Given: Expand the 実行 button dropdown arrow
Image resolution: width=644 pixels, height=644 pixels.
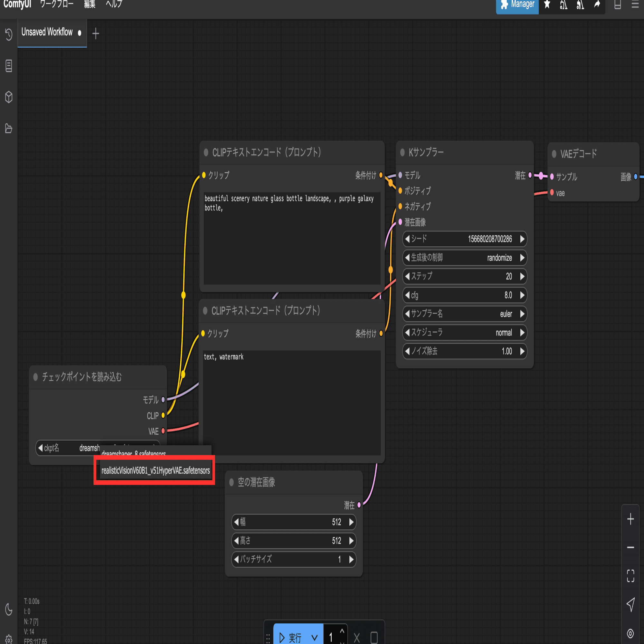Looking at the screenshot, I should point(314,638).
